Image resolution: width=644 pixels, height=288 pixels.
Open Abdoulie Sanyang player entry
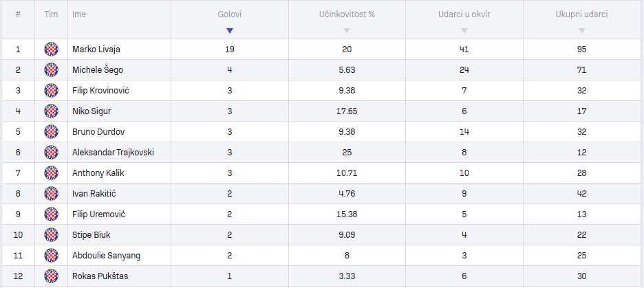point(107,256)
